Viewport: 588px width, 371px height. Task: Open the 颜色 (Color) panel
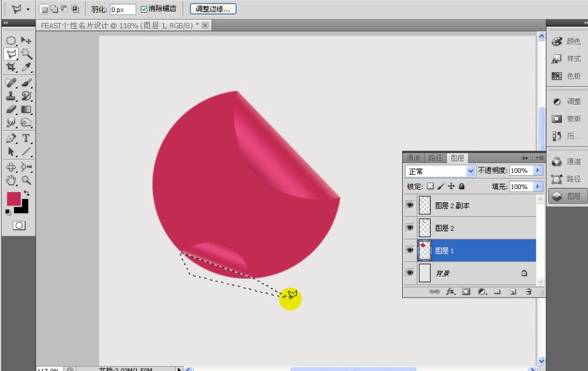click(x=568, y=41)
